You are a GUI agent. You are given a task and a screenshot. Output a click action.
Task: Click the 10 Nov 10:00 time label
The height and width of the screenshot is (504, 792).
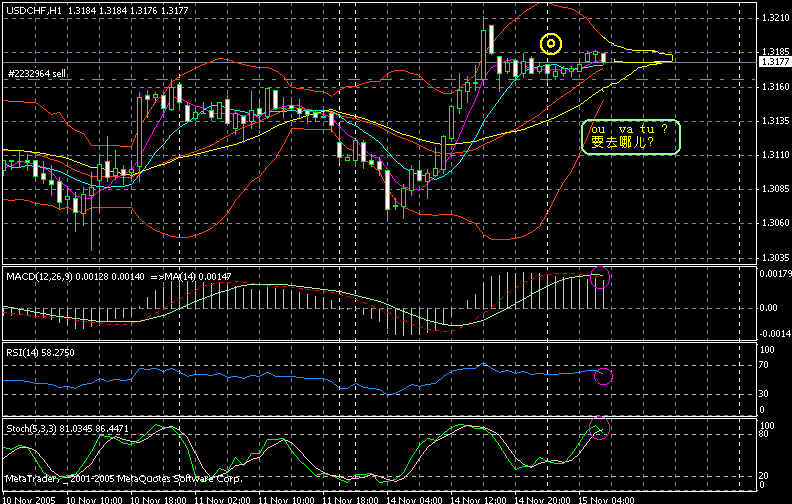coord(94,500)
